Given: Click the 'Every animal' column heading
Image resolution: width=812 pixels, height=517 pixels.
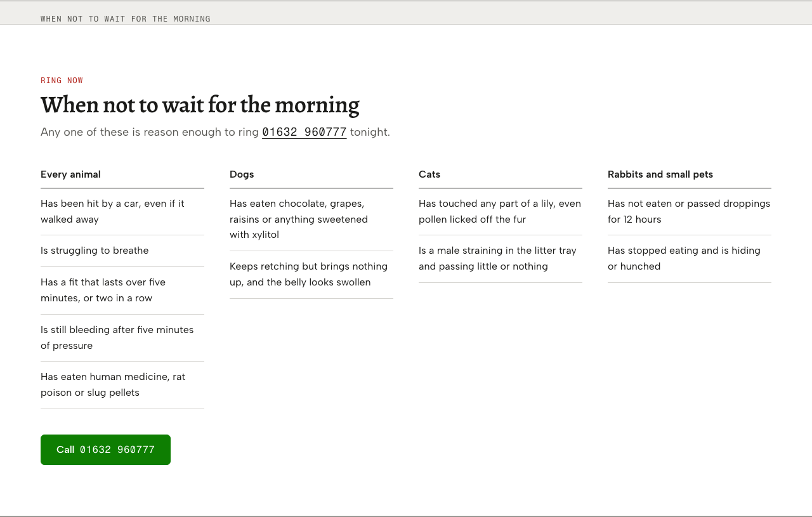Looking at the screenshot, I should (70, 174).
